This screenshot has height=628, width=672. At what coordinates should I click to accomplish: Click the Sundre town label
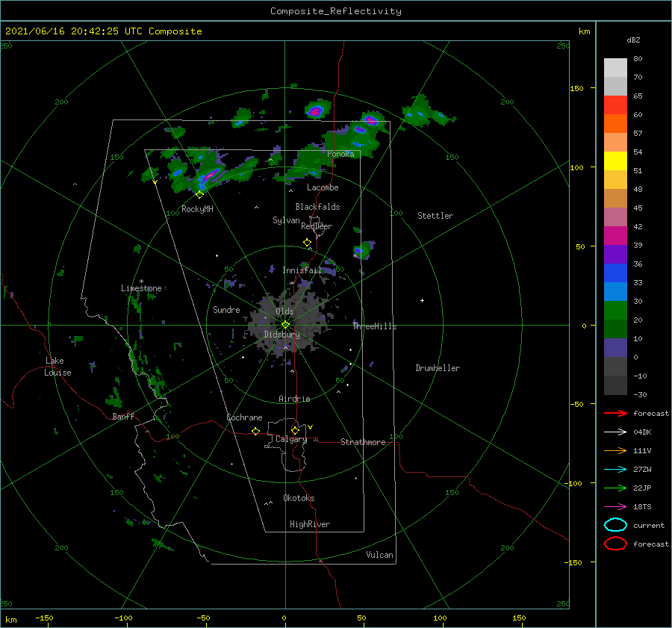click(226, 310)
